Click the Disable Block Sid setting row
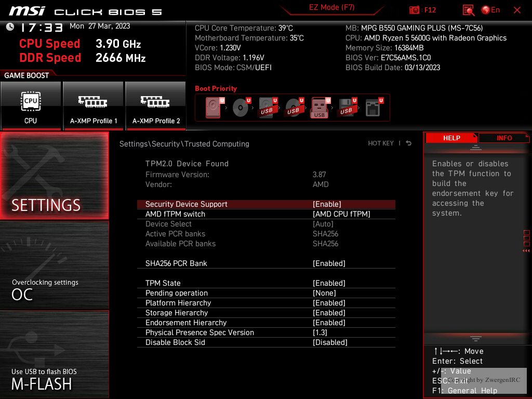This screenshot has width=532, height=399. [266, 342]
